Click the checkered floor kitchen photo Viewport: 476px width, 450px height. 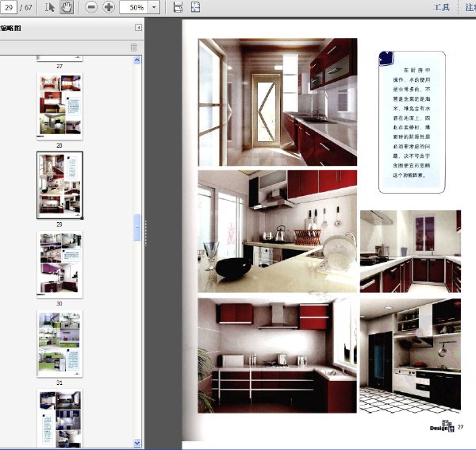click(410, 356)
